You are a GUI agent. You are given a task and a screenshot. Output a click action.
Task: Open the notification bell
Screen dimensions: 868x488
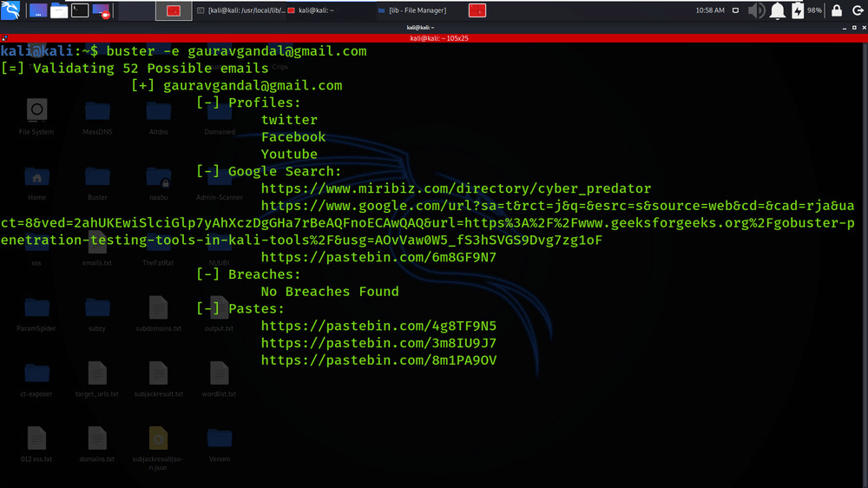(x=777, y=10)
